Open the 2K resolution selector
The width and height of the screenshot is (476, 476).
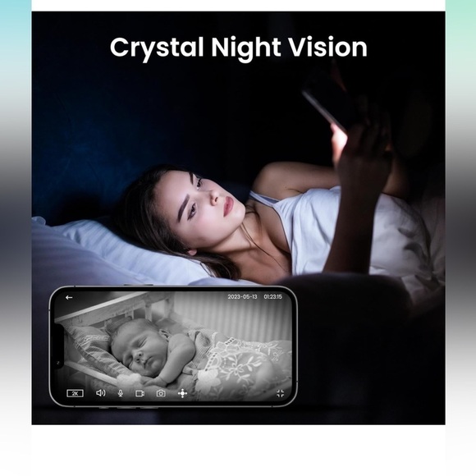click(75, 393)
